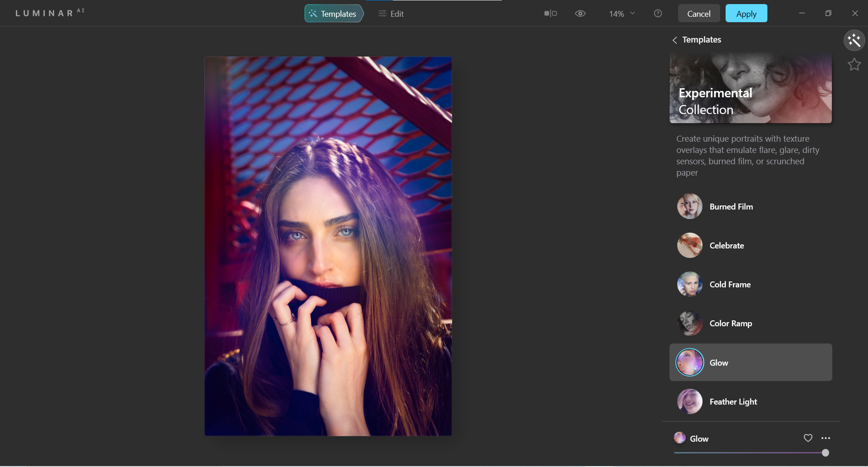The width and height of the screenshot is (868, 467).
Task: Go back using the chevron beside Templates header
Action: pos(675,40)
